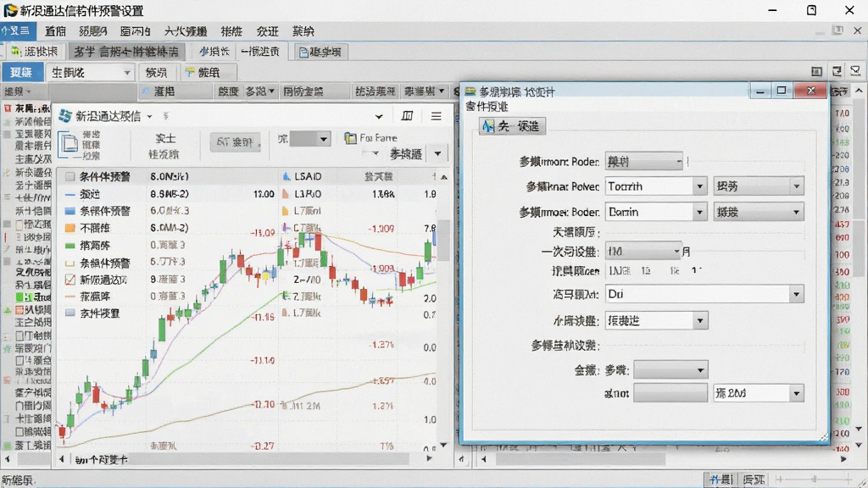This screenshot has width=868, height=488.
Task: Click the salmon icon beside L3R/O
Action: [286, 194]
